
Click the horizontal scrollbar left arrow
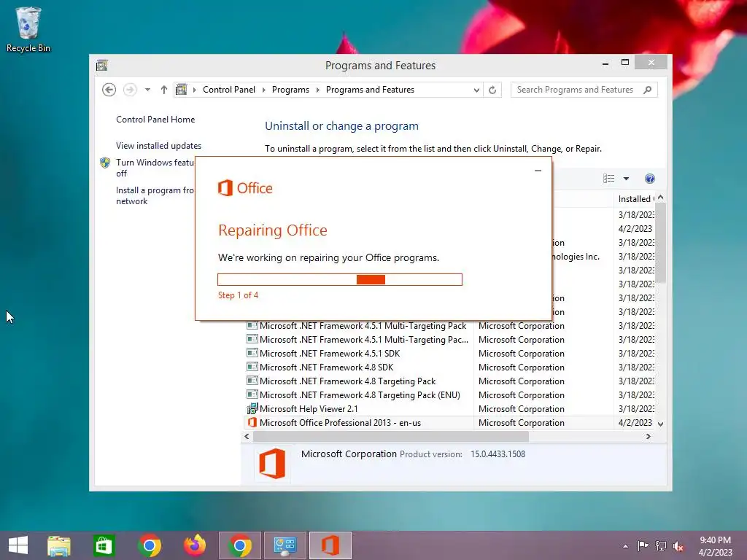(x=247, y=436)
